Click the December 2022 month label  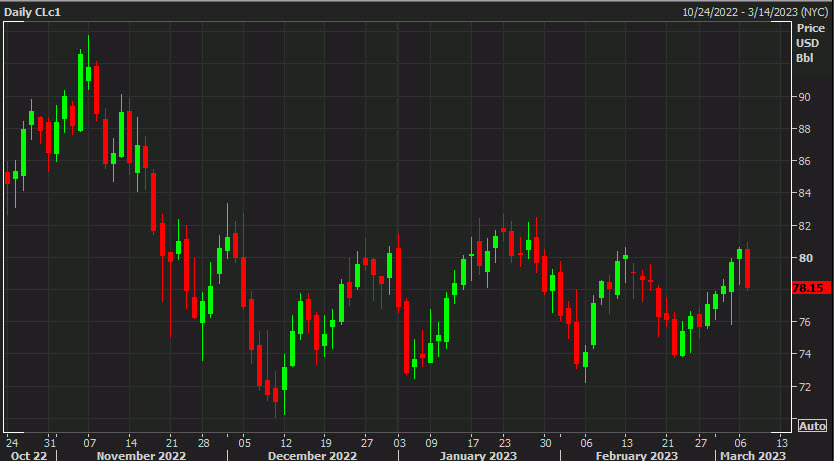[x=312, y=455]
